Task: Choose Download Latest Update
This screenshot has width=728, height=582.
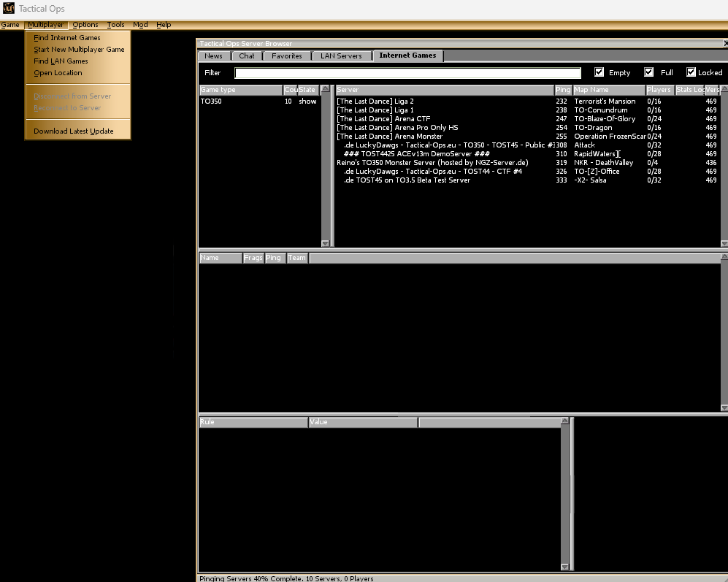Action: point(78,131)
